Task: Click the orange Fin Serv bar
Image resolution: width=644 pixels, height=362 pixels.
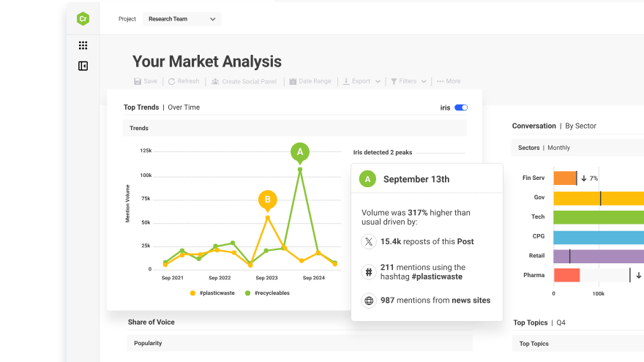Action: [x=565, y=178]
